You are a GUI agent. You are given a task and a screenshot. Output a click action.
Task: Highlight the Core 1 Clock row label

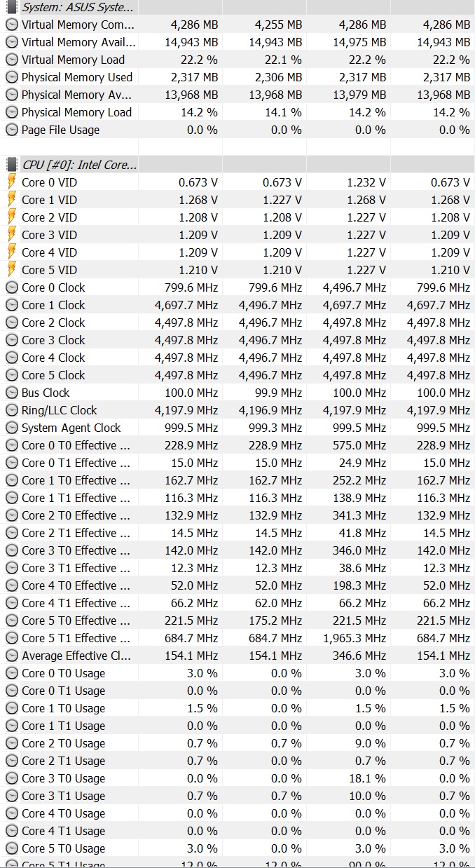pos(53,305)
